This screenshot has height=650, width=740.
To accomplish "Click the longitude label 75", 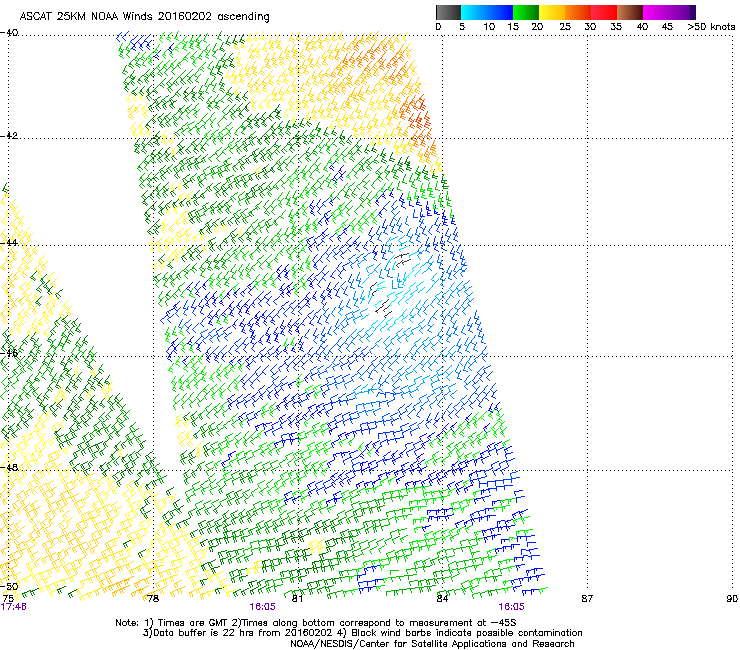I will click(7, 599).
